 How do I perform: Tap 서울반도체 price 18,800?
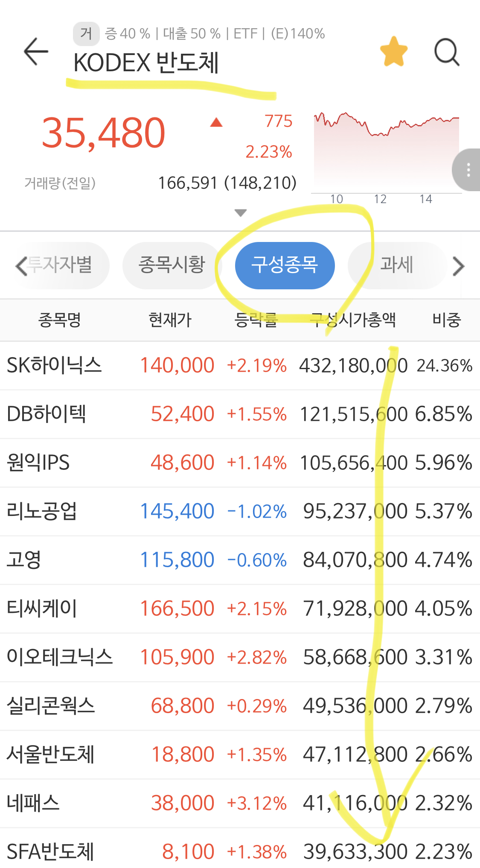183,755
